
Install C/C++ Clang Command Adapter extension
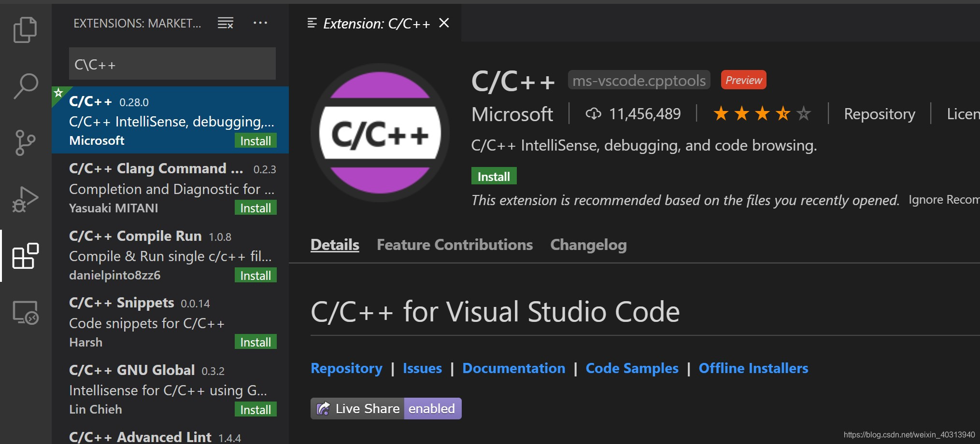click(x=256, y=208)
